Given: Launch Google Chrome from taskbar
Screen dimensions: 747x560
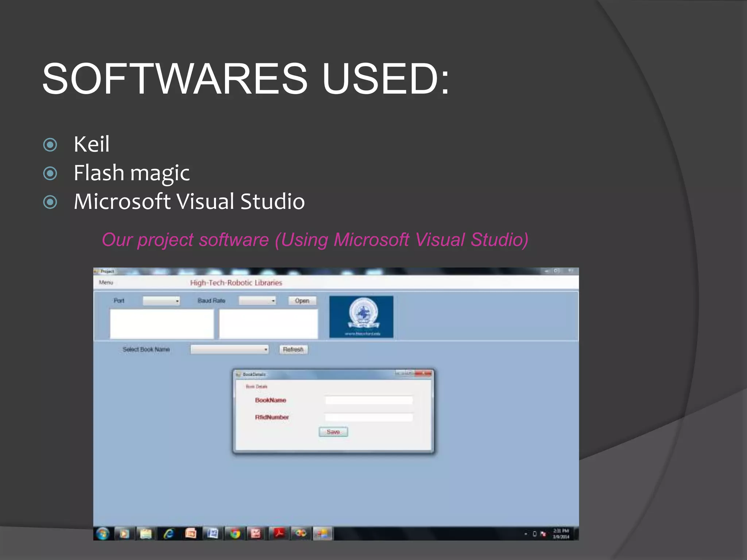Looking at the screenshot, I should (x=235, y=534).
